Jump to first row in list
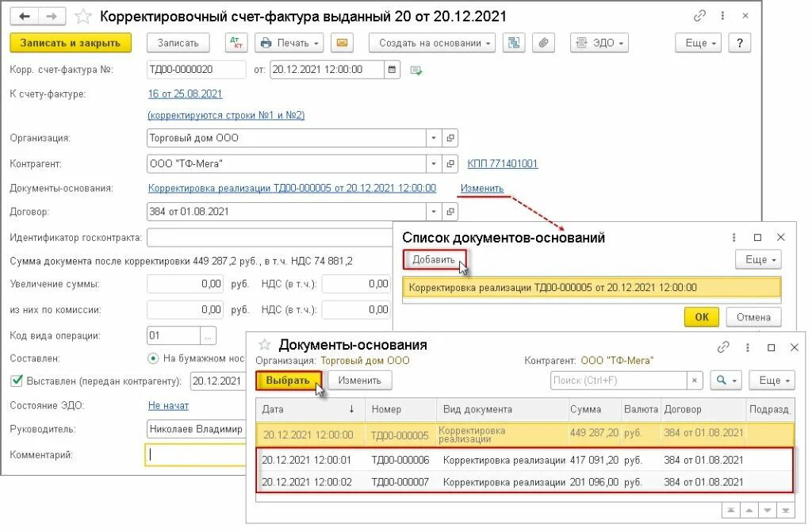The height and width of the screenshot is (532, 812). click(x=730, y=511)
